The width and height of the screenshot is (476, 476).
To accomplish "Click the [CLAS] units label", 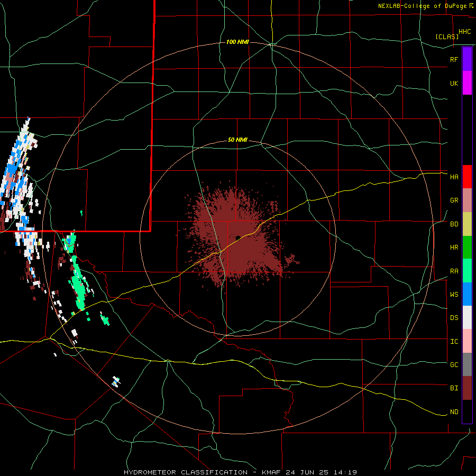I will (447, 36).
